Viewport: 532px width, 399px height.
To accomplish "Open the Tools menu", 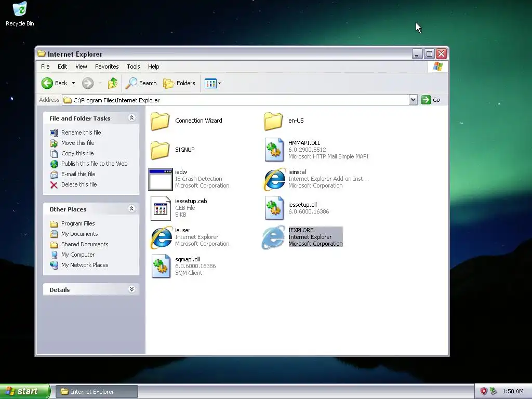I will tap(134, 66).
